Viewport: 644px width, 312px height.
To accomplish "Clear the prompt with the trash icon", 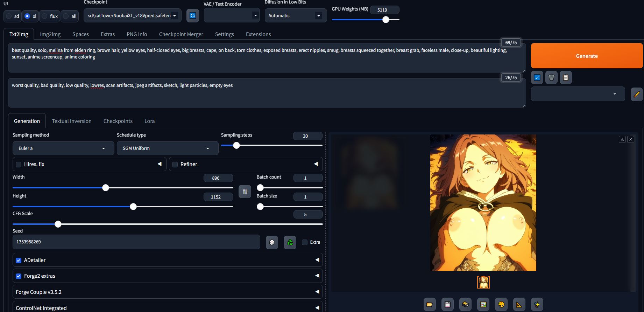I will (551, 77).
